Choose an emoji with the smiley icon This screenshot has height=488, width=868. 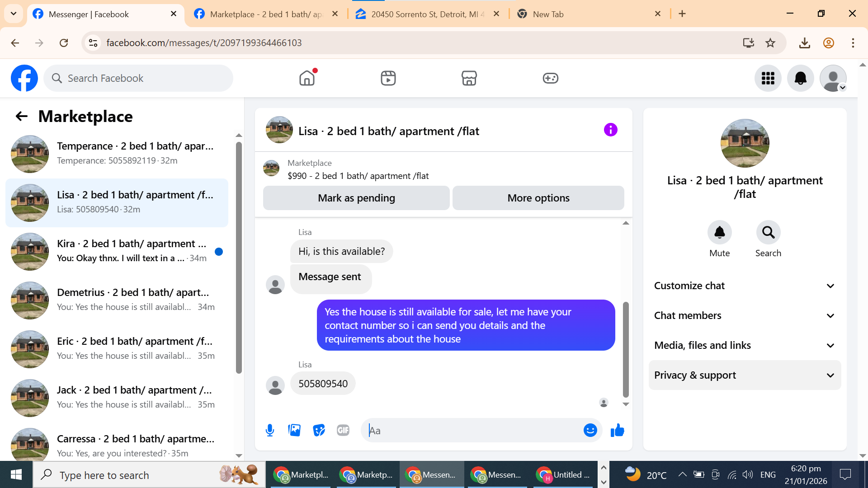590,430
